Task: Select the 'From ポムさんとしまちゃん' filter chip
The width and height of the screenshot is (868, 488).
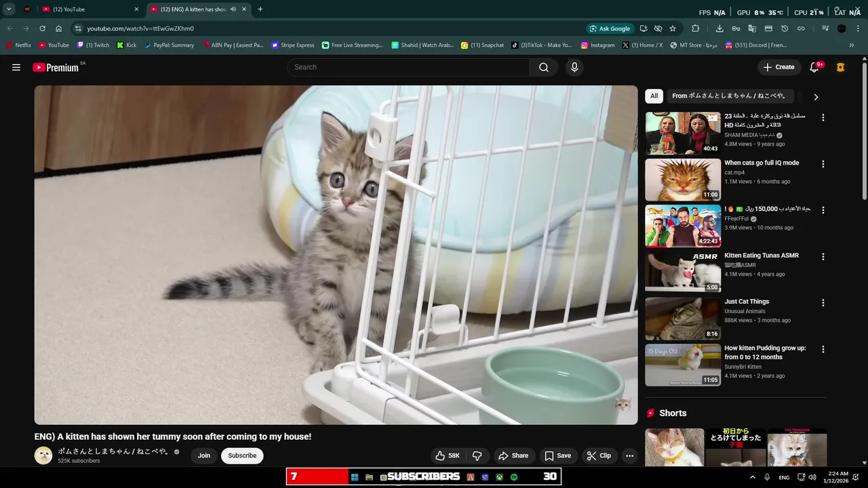Action: 729,96
